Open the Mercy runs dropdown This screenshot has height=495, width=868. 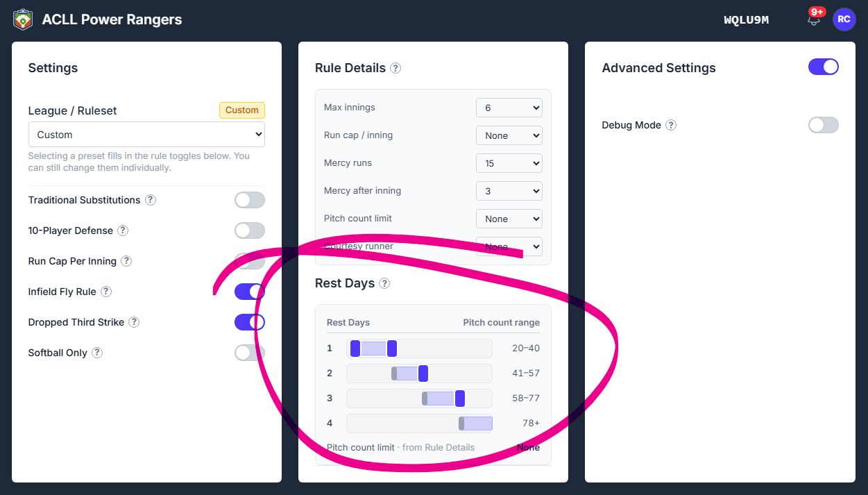pyautogui.click(x=509, y=163)
